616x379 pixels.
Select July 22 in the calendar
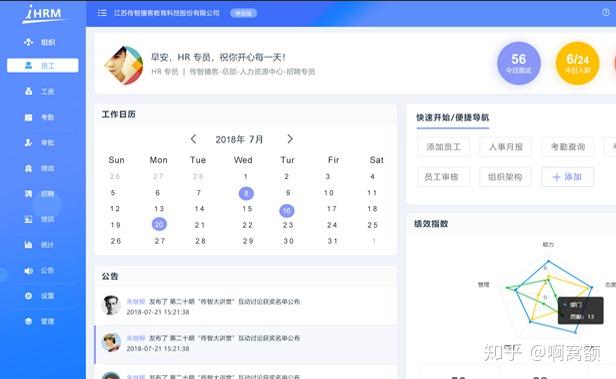(x=248, y=225)
